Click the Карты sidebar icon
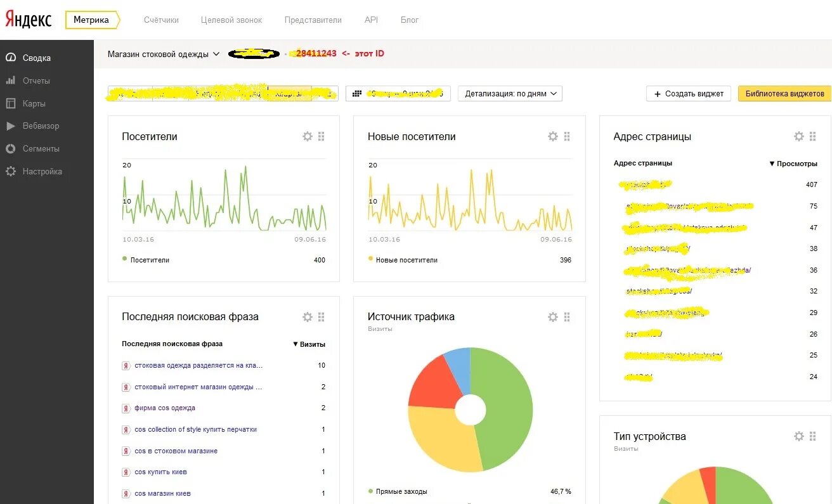The image size is (832, 504). [10, 103]
